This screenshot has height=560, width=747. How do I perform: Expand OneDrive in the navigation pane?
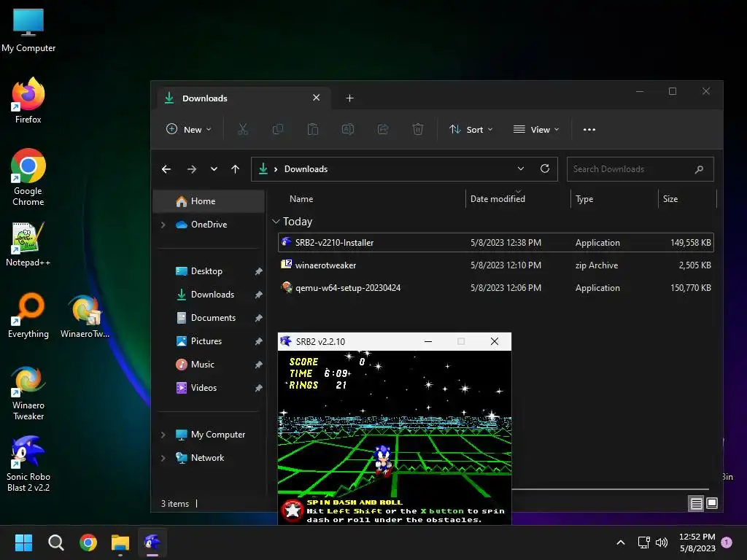[x=163, y=225]
